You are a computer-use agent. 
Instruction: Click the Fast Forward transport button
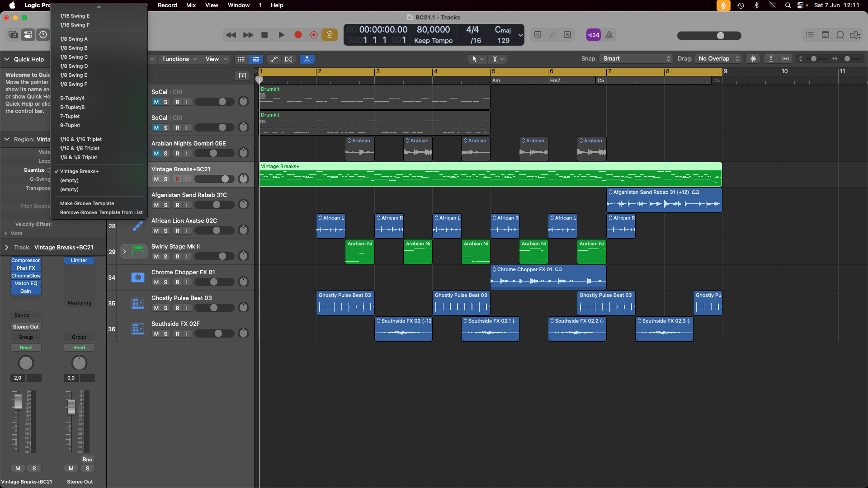[248, 35]
